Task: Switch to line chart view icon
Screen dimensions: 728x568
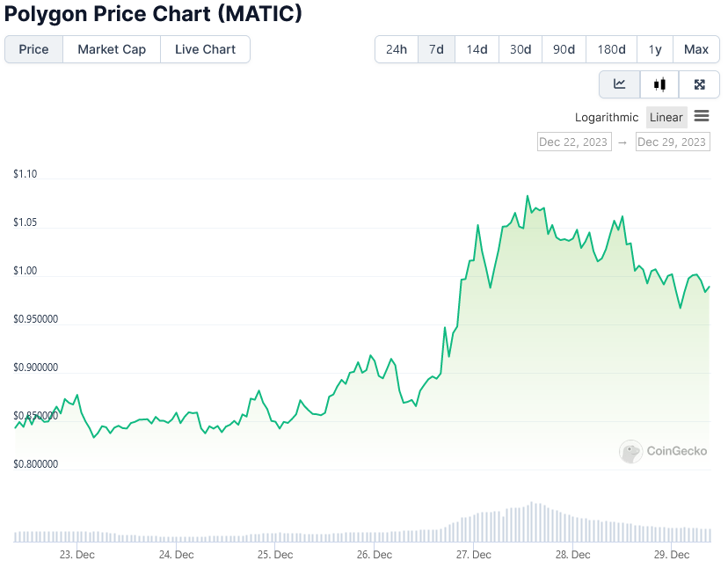Action: pyautogui.click(x=619, y=84)
